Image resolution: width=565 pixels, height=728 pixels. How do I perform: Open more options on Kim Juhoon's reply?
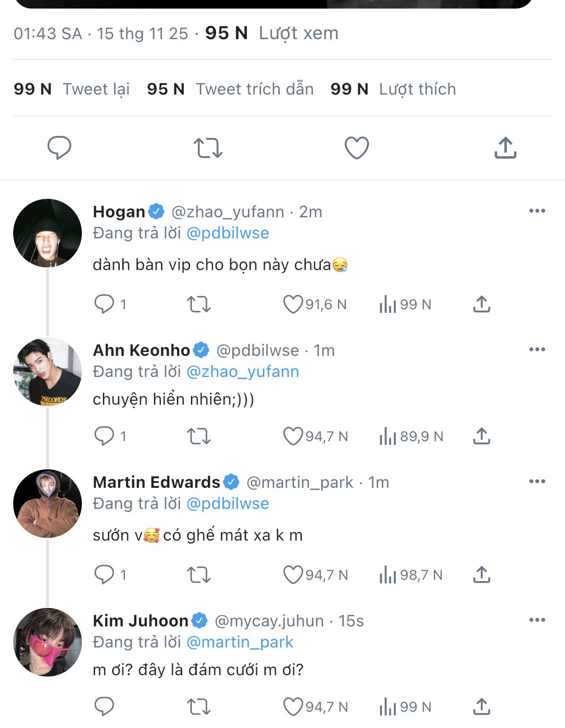(x=537, y=620)
